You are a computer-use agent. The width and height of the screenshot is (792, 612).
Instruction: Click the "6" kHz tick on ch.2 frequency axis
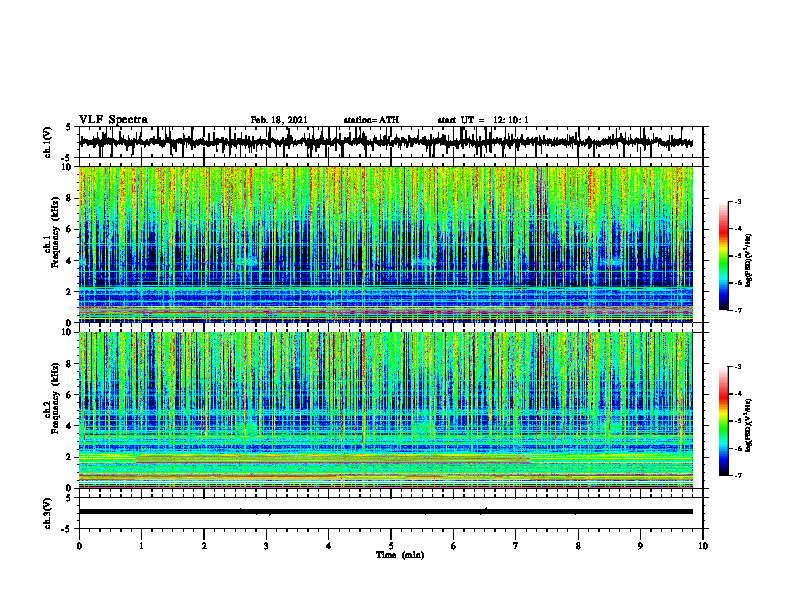70,395
